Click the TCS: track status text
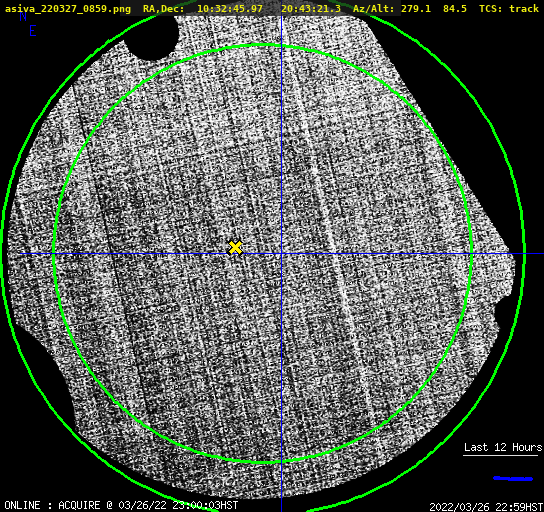Image resolution: width=544 pixels, height=512 pixels. coord(509,8)
